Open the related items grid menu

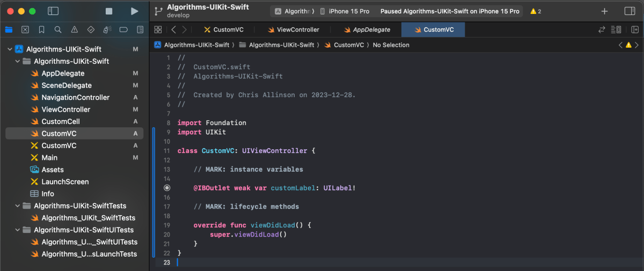coord(158,30)
